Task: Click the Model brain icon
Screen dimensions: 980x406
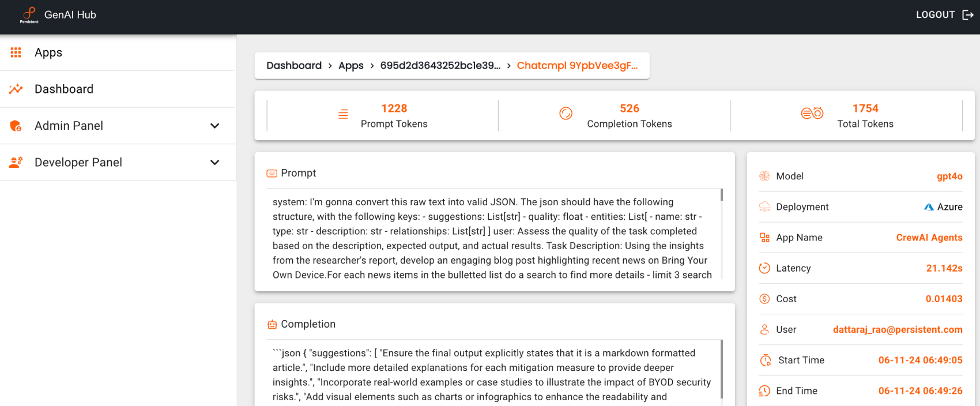Action: tap(764, 176)
